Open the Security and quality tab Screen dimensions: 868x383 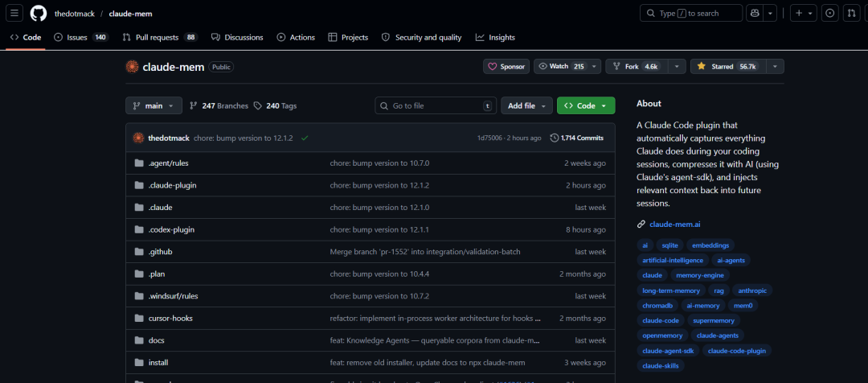point(422,38)
